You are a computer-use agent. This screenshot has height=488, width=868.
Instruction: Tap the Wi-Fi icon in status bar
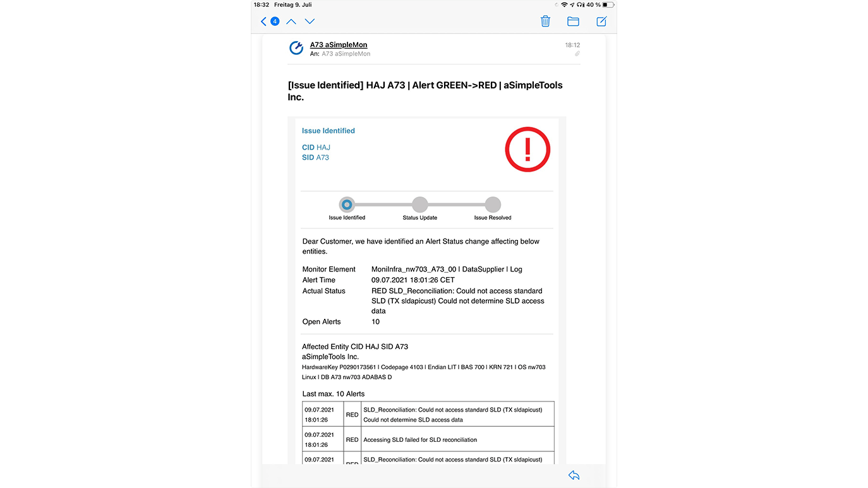[x=564, y=4]
